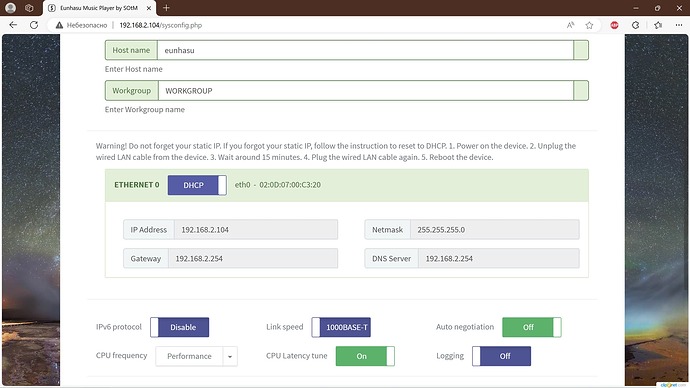Open a new browser tab
The image size is (690, 388).
[x=166, y=8]
